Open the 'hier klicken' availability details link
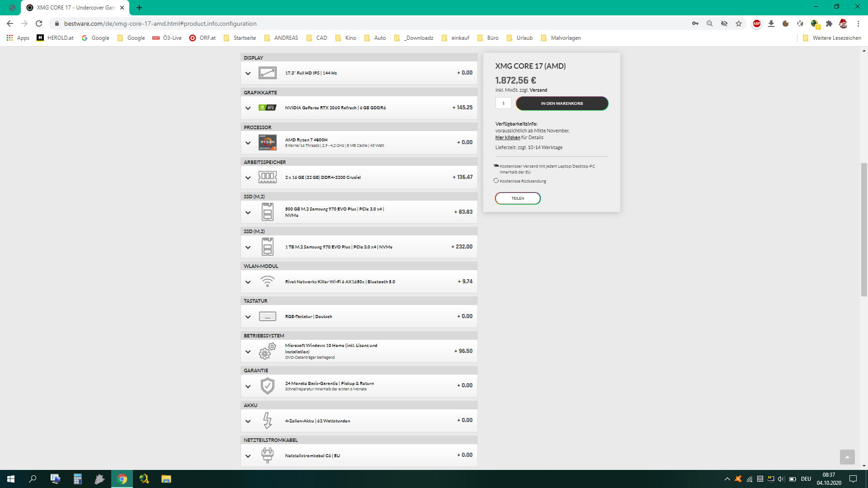 507,137
